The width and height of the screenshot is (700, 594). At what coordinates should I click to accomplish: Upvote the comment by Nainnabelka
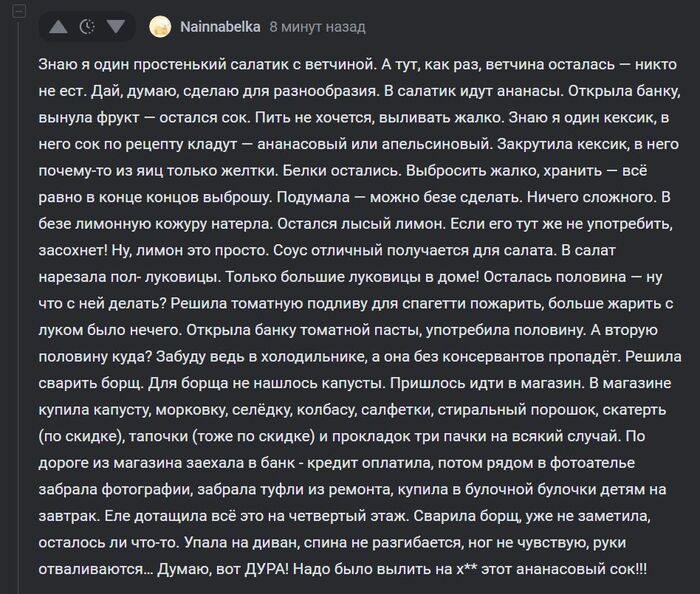58,27
